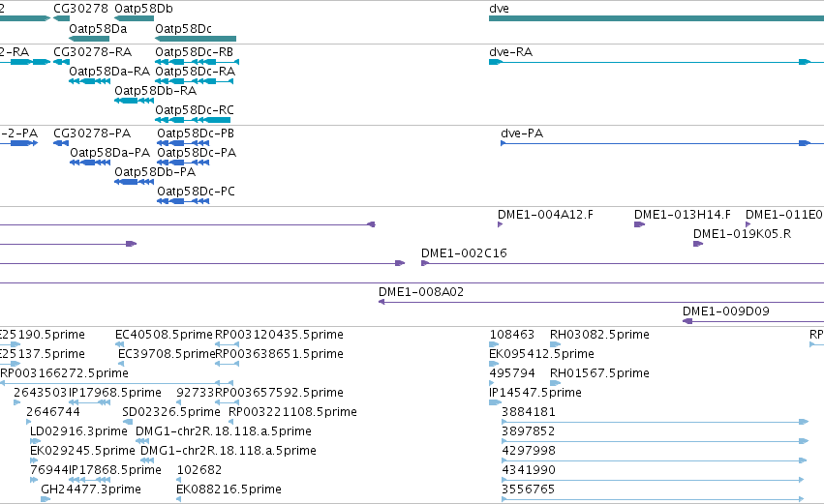Select the 'dve' gene label
The height and width of the screenshot is (504, 824).
pos(499,9)
